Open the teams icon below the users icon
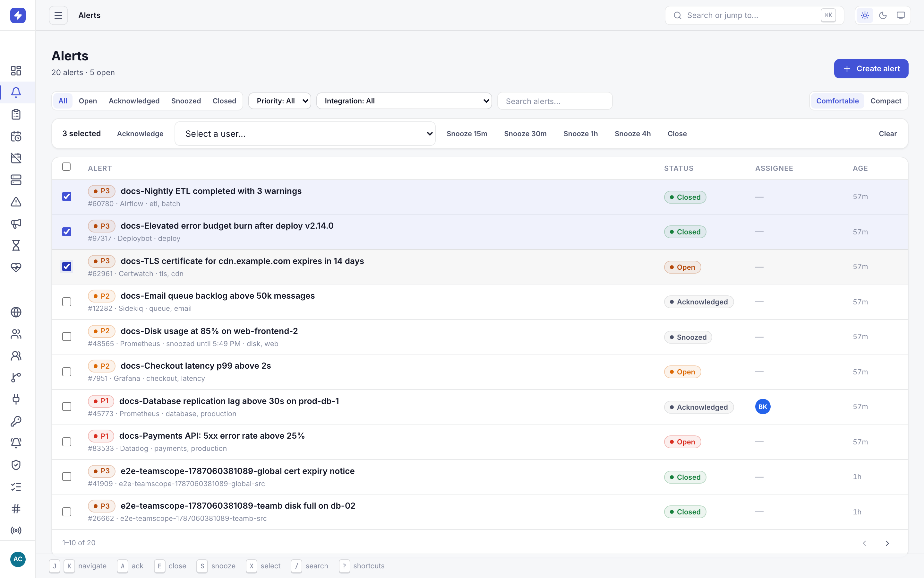This screenshot has height=578, width=924. click(16, 355)
